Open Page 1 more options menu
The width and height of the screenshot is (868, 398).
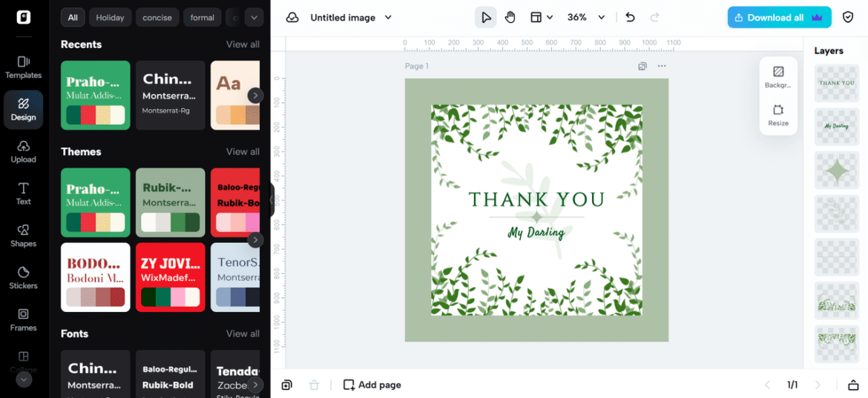click(662, 66)
